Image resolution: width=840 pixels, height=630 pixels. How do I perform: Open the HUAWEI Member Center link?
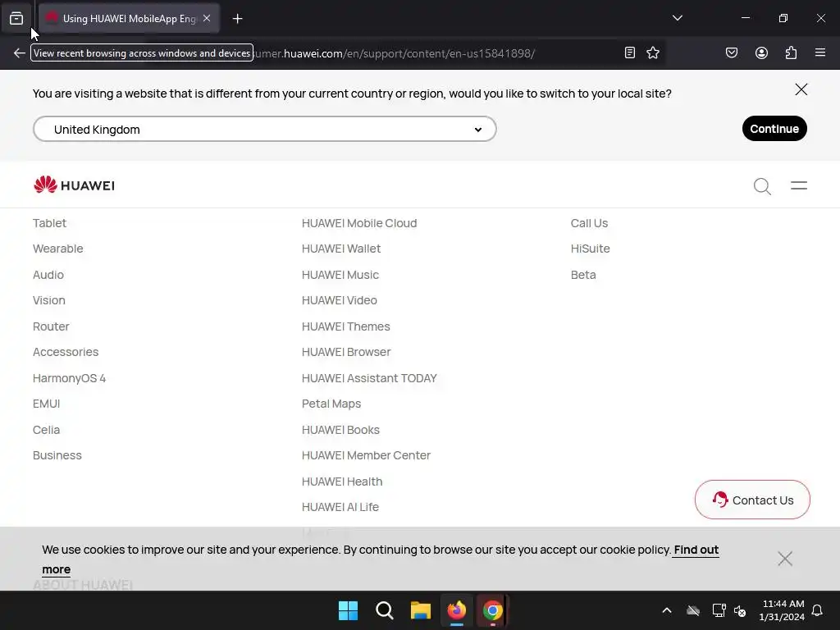(366, 455)
